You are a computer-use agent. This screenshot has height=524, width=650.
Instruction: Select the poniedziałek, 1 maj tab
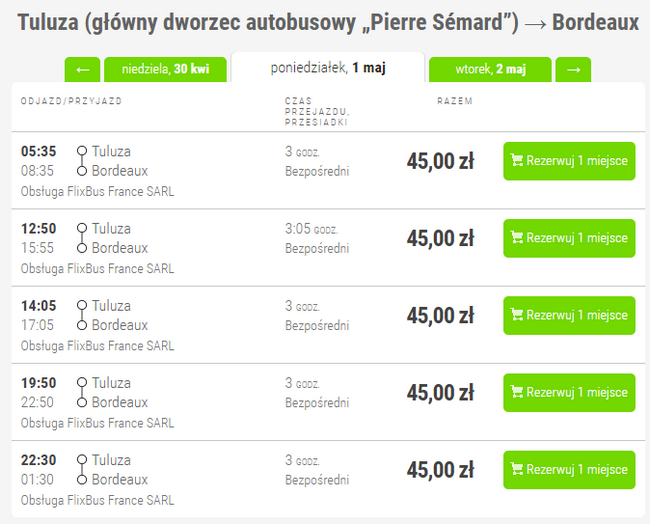(x=328, y=68)
